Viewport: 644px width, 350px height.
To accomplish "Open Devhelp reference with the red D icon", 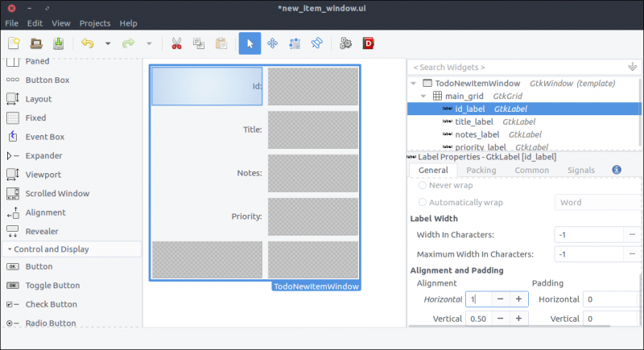I will point(369,43).
